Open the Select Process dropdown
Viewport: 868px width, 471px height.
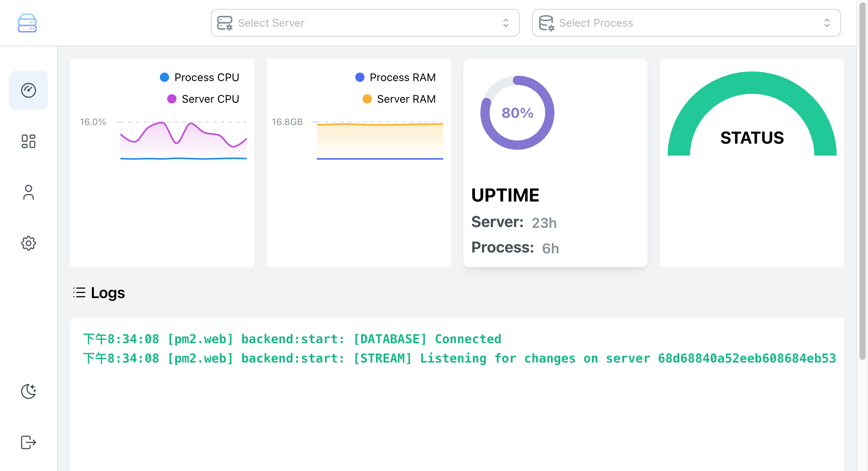point(686,23)
